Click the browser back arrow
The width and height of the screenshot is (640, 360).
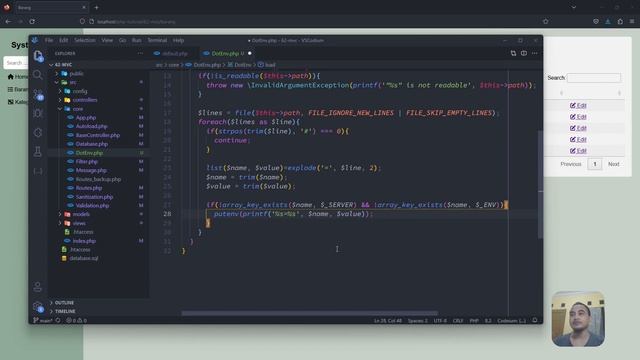click(8, 21)
